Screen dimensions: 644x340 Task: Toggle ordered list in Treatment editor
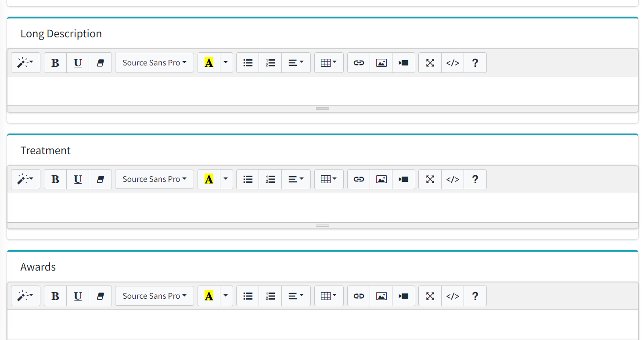tap(270, 179)
